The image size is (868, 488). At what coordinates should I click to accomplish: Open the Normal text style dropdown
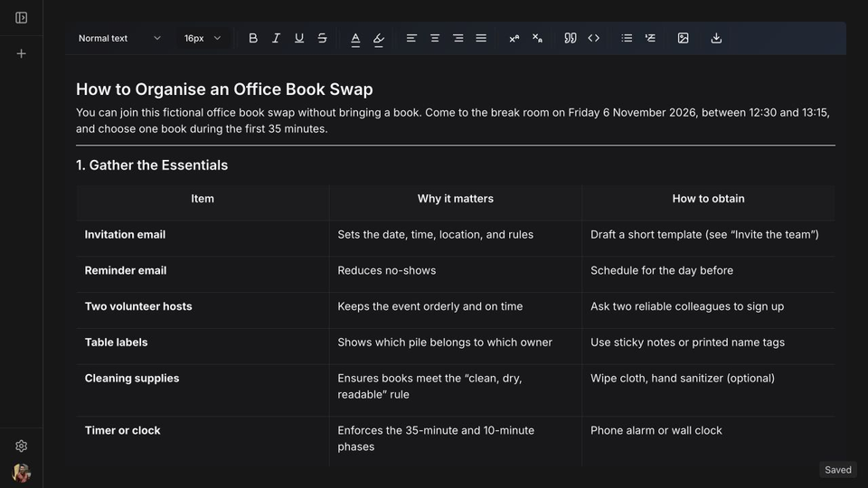pos(119,38)
